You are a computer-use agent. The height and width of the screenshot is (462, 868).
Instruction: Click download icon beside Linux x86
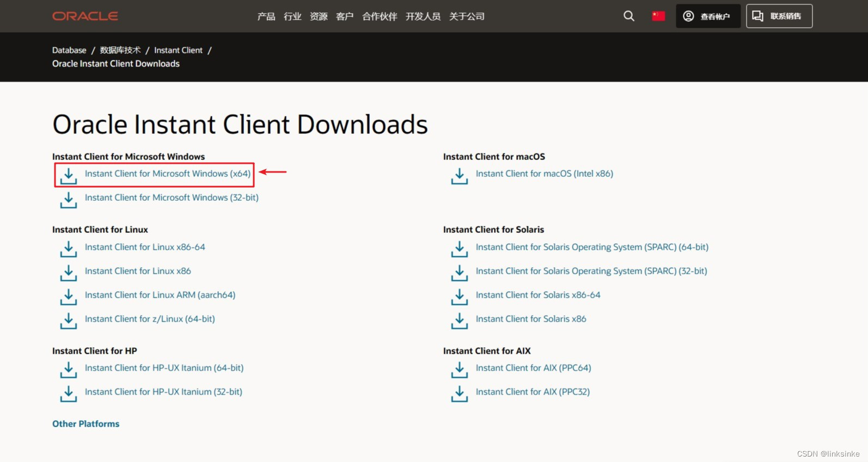[x=69, y=273]
